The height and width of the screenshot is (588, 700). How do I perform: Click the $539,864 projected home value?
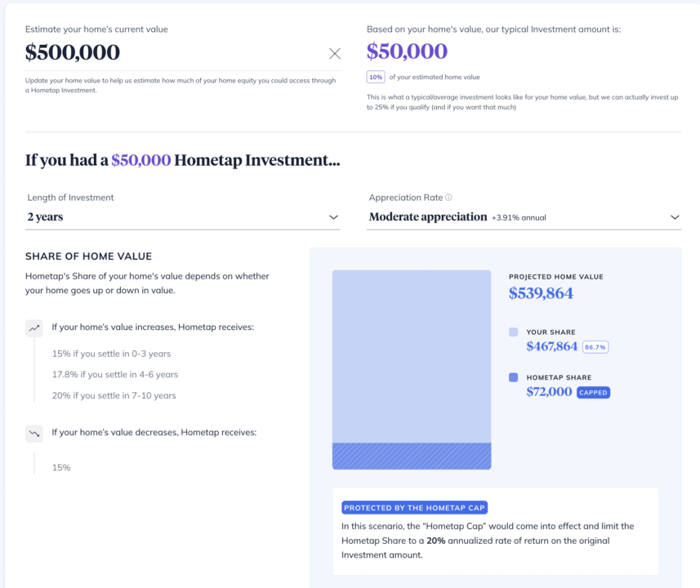coord(541,293)
